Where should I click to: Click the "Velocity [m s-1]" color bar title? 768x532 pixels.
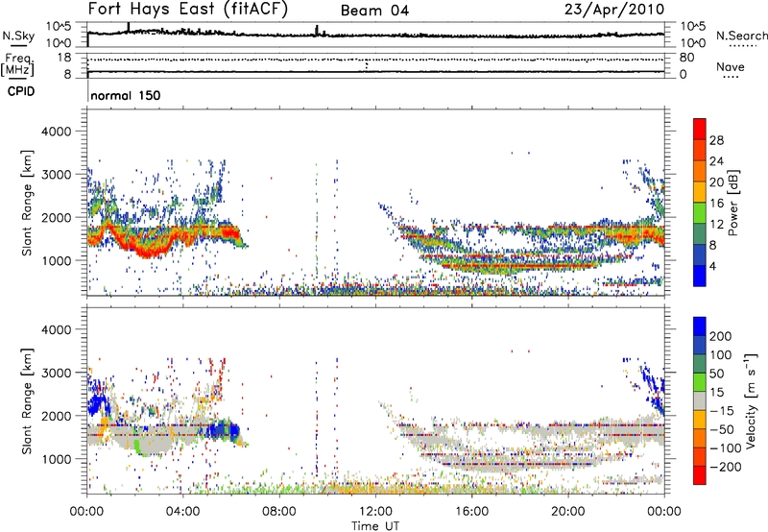(x=751, y=400)
